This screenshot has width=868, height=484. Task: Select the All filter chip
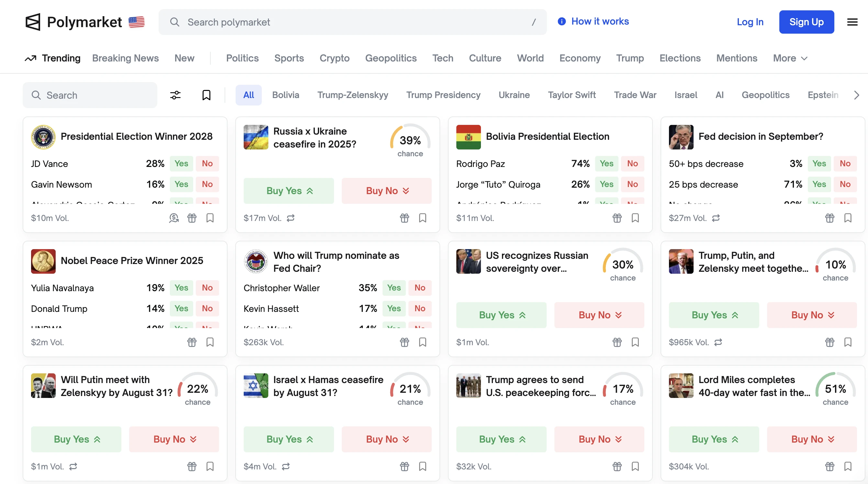tap(249, 95)
